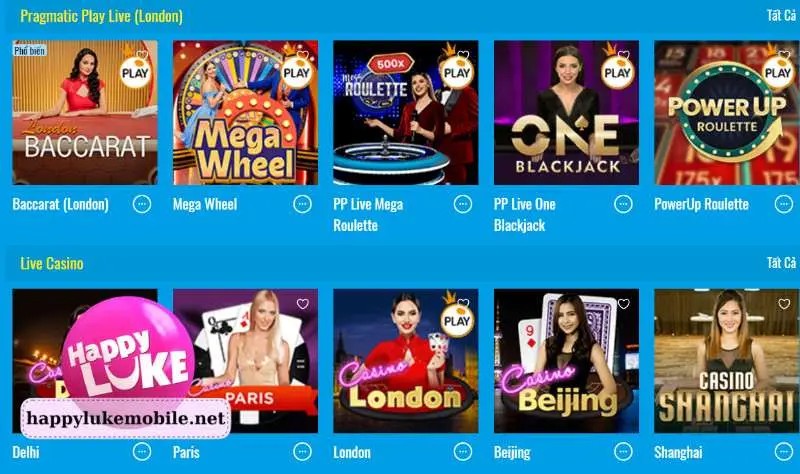Show all Pragmatic Play Live games (Tất Cả)
The height and width of the screenshot is (474, 800).
tap(781, 15)
